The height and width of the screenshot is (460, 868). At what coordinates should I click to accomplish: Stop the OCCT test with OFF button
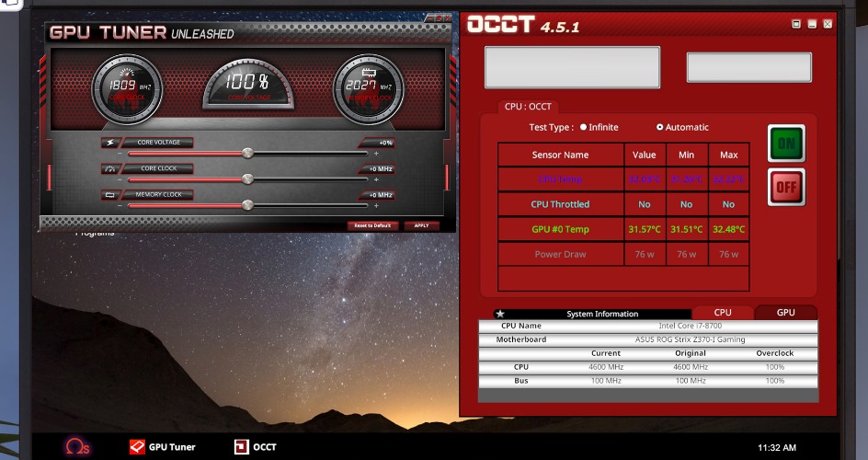[x=787, y=187]
